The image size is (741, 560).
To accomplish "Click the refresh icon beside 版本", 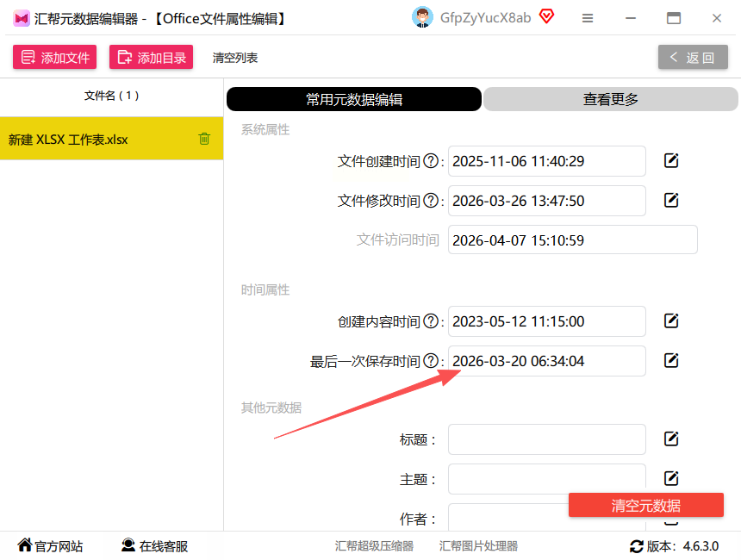I will click(x=637, y=546).
